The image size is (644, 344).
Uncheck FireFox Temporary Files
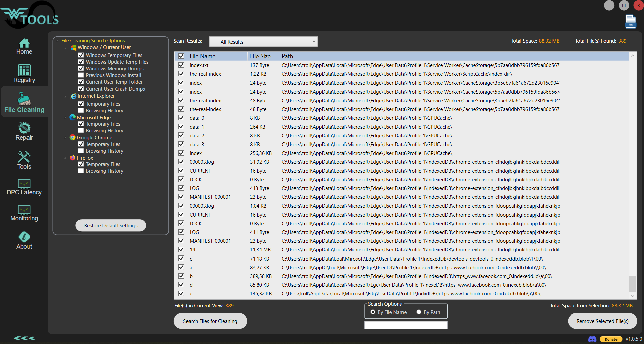tap(81, 164)
